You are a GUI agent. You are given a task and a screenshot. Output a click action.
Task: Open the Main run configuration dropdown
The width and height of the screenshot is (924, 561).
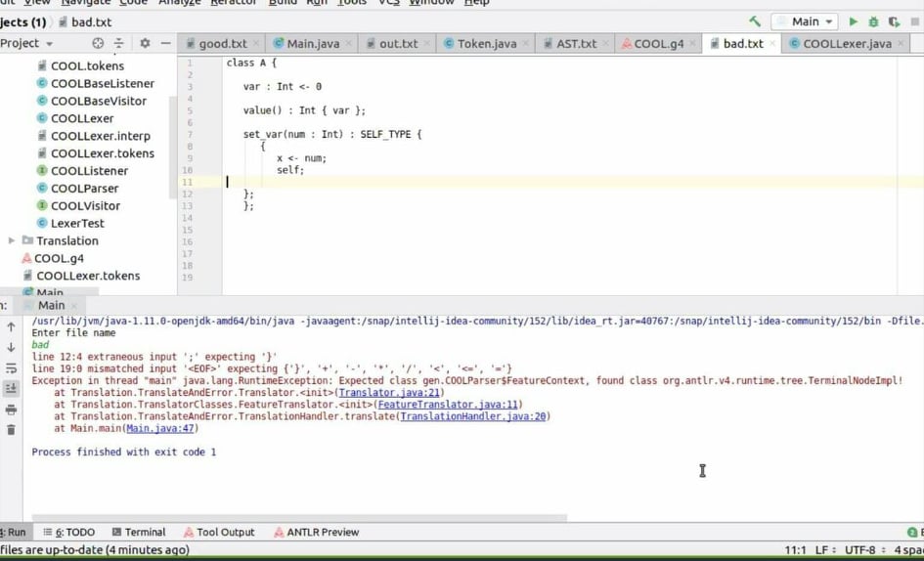coord(805,22)
